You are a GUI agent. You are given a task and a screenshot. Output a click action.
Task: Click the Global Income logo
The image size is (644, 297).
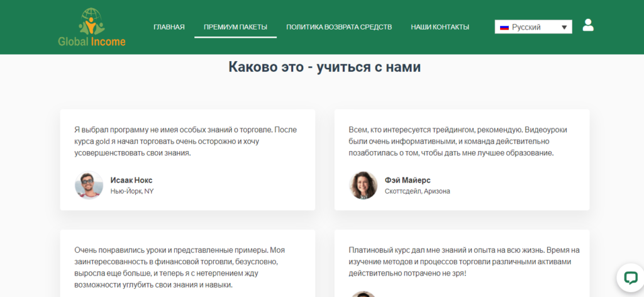click(92, 27)
